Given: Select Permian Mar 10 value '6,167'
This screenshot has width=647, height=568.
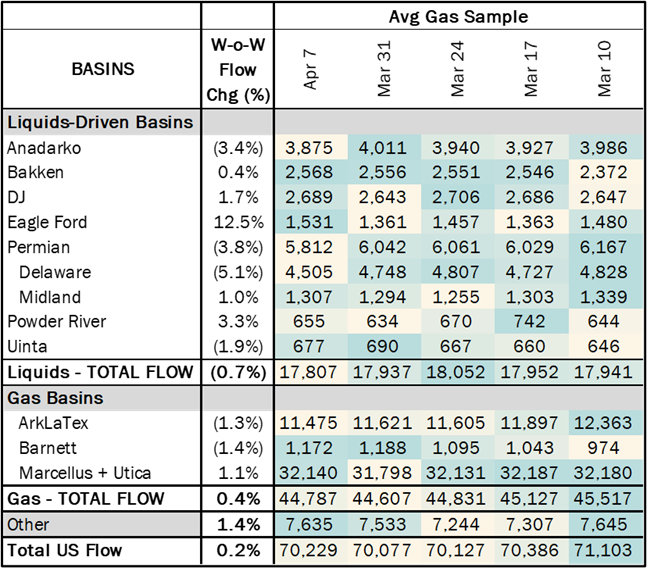Looking at the screenshot, I should [x=604, y=247].
